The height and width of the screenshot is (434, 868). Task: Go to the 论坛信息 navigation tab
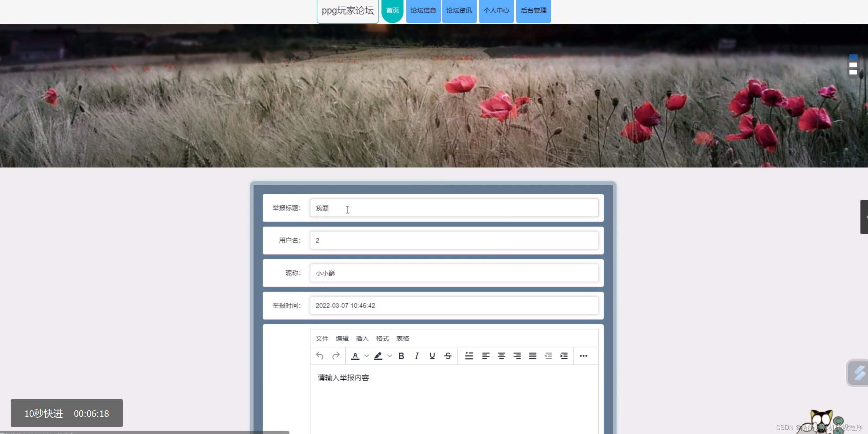point(423,11)
